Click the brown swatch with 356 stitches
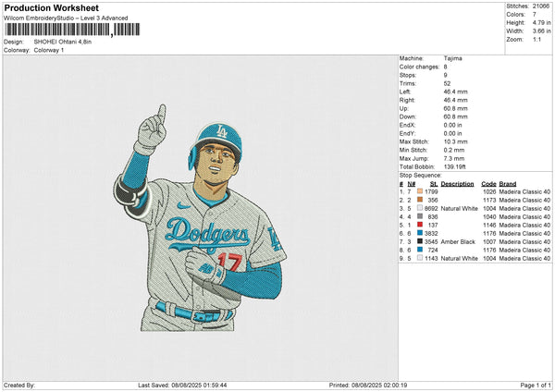Viewport: 555px width, 392px height. point(420,200)
